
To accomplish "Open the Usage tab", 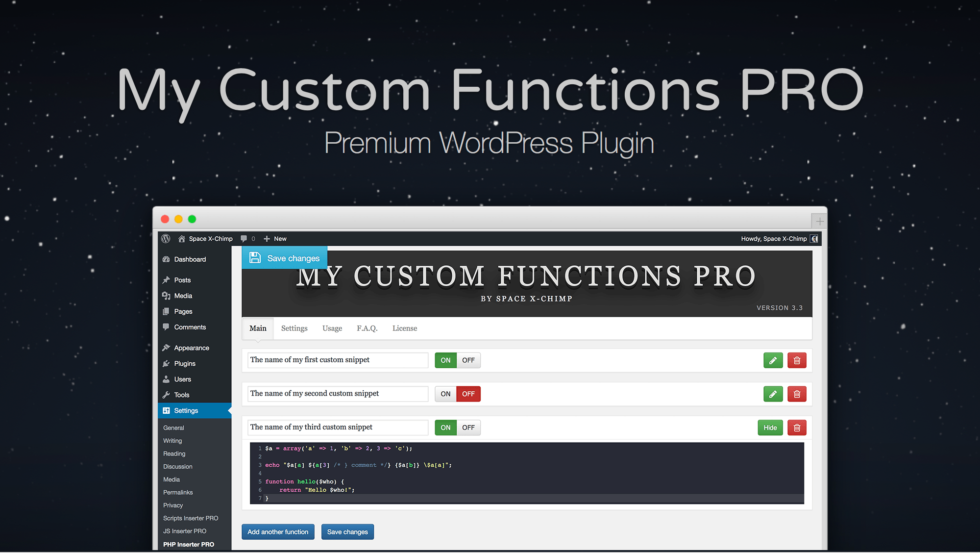I will [x=332, y=328].
